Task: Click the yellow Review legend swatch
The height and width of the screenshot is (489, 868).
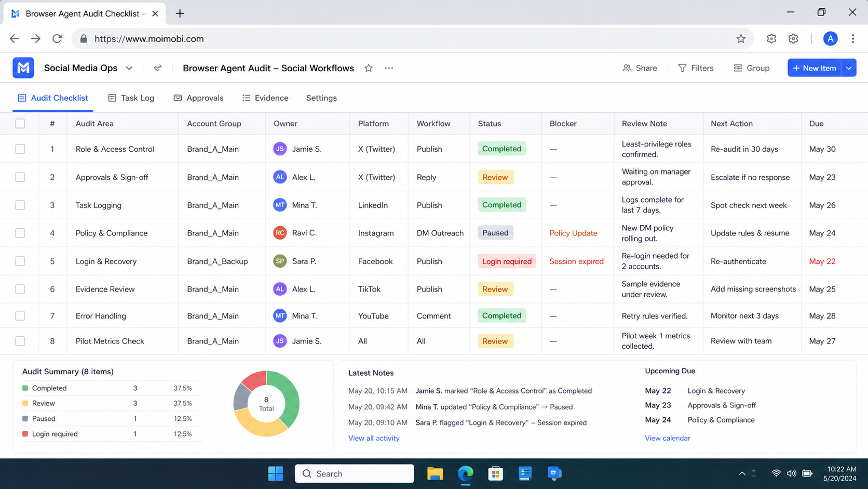Action: (25, 403)
